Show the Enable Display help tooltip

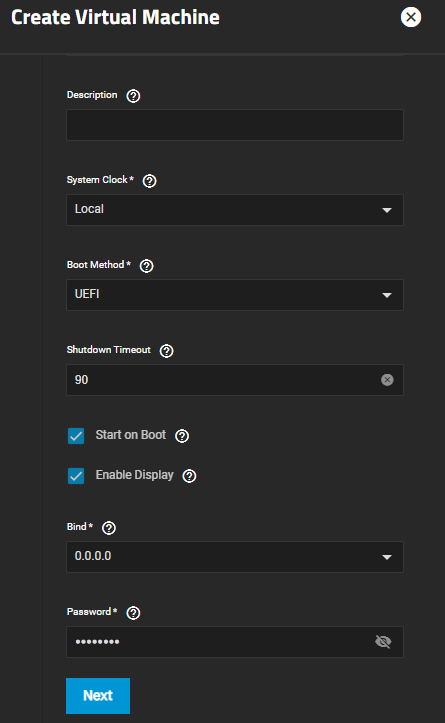coord(190,476)
